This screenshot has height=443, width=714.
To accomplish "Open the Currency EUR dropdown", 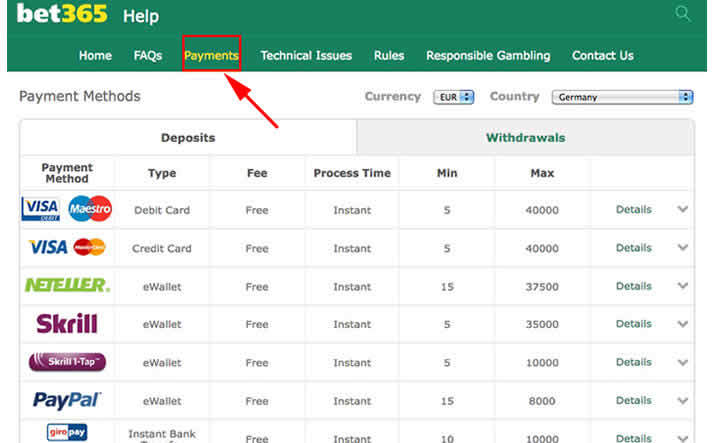I will pyautogui.click(x=454, y=97).
